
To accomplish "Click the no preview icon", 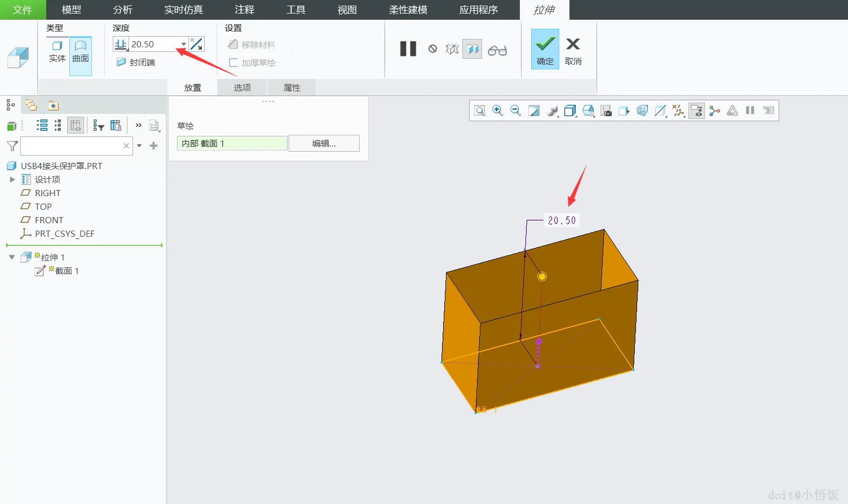I will pos(432,49).
